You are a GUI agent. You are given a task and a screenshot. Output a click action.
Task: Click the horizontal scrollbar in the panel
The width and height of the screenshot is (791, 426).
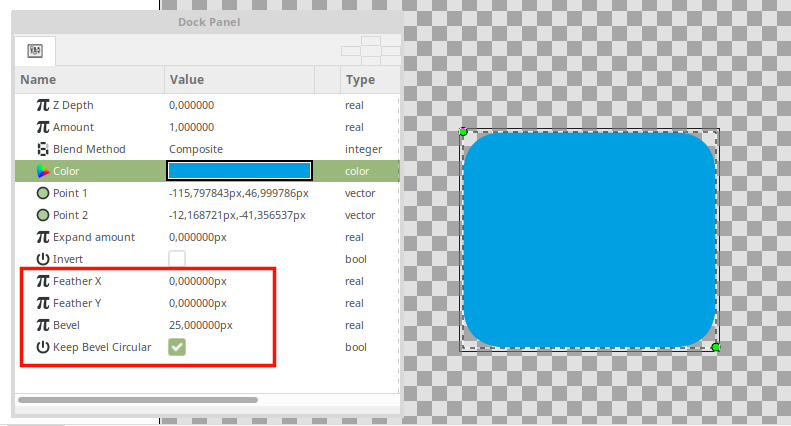[x=138, y=400]
